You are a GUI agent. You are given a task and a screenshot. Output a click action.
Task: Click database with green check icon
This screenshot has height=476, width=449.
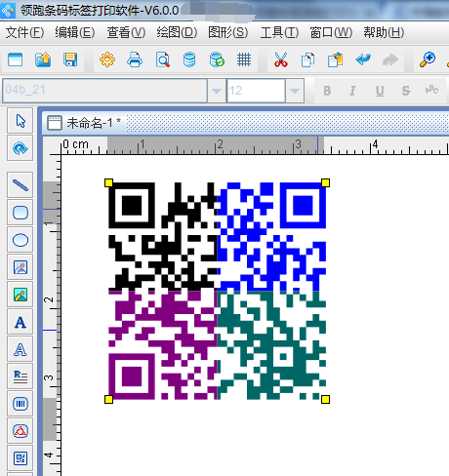(x=217, y=59)
